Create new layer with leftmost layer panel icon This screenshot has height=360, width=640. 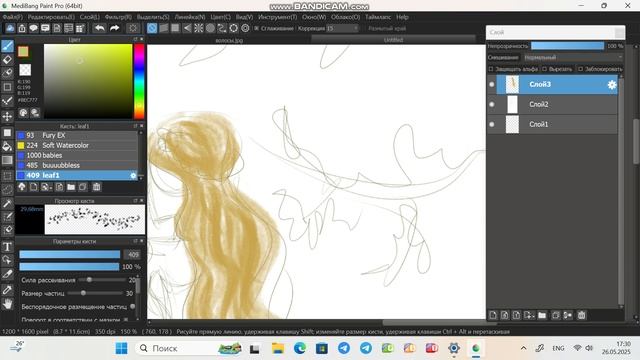tap(493, 315)
